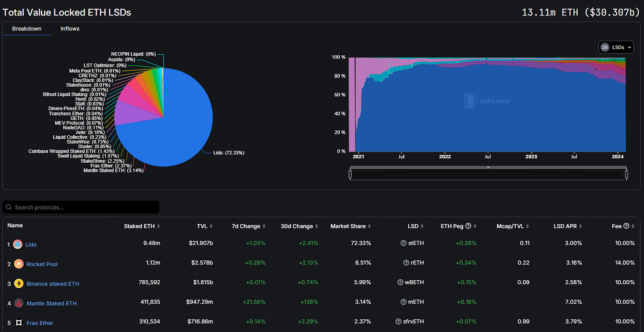Click the help icon beside Fee header

click(x=626, y=226)
